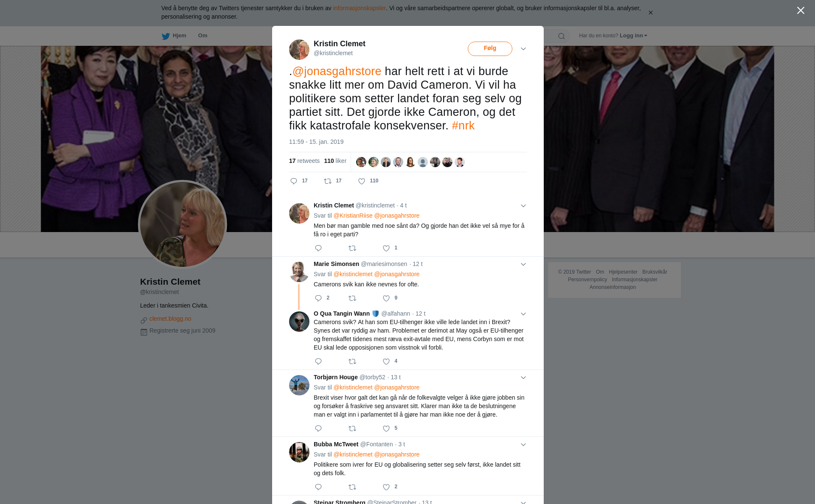The image size is (815, 504).
Task: Expand options for Marie Simonsen's tweet
Action: coord(523,264)
